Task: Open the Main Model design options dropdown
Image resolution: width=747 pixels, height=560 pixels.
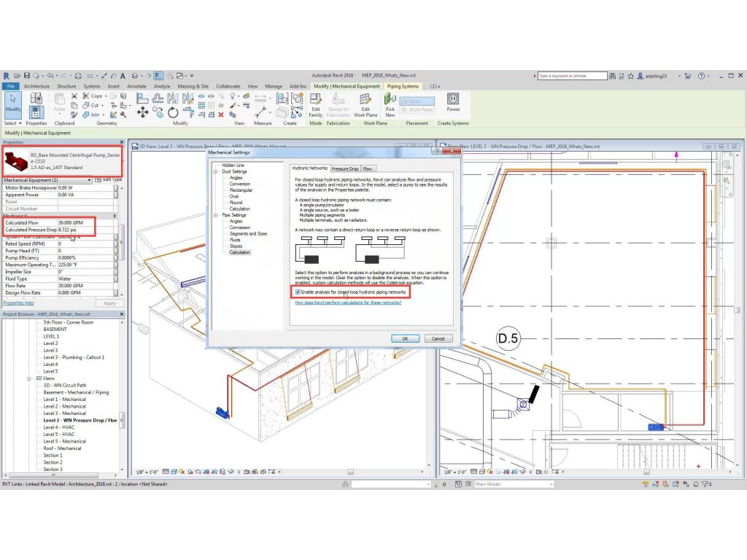Action: [x=514, y=484]
